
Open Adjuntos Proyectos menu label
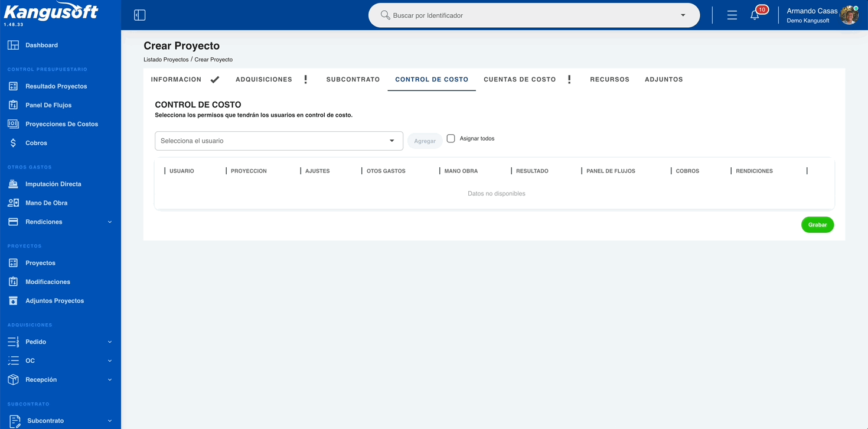point(54,301)
